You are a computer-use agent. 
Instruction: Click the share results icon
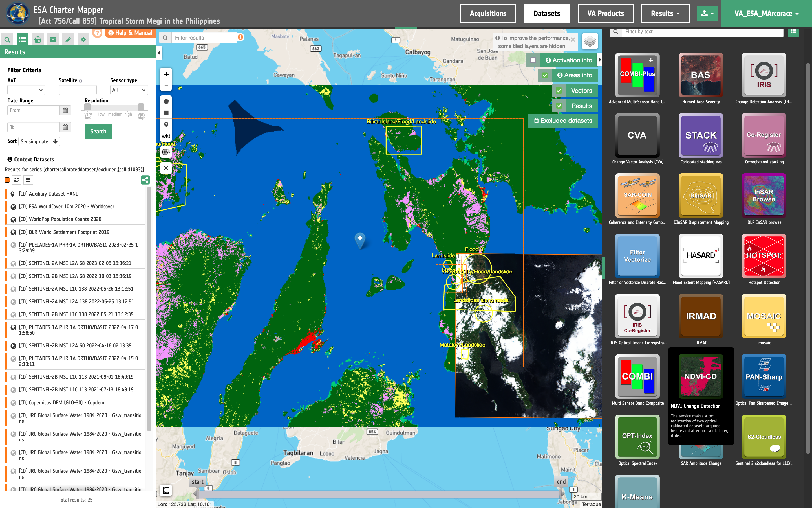coord(145,180)
